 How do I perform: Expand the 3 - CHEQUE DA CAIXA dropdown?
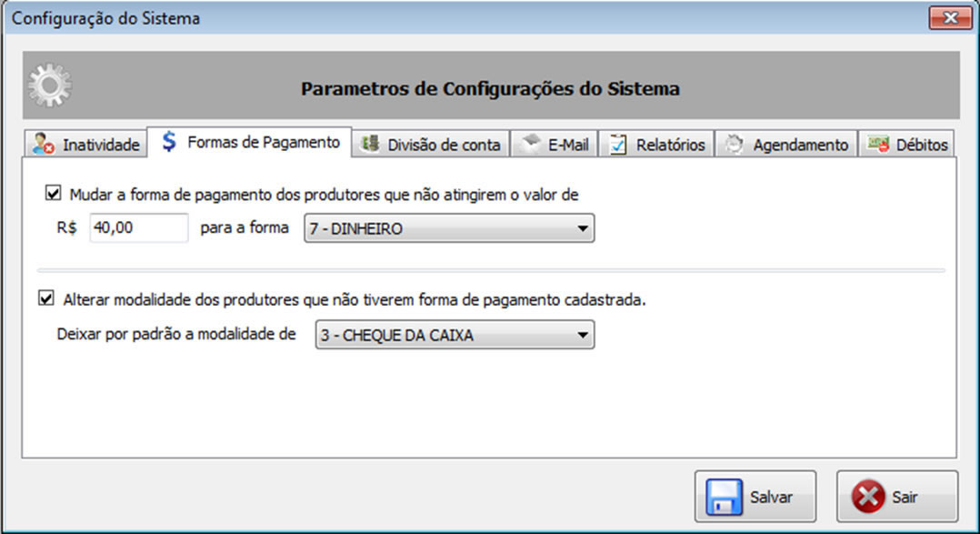point(455,335)
